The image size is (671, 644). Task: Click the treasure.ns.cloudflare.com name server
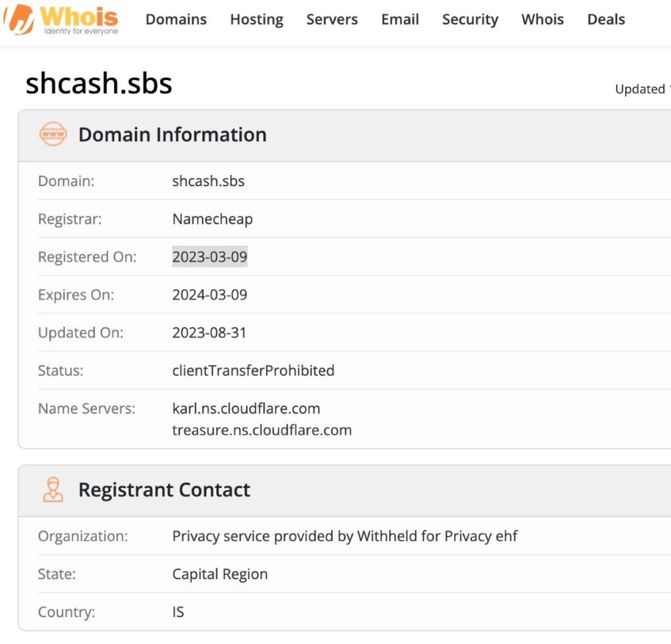(261, 430)
